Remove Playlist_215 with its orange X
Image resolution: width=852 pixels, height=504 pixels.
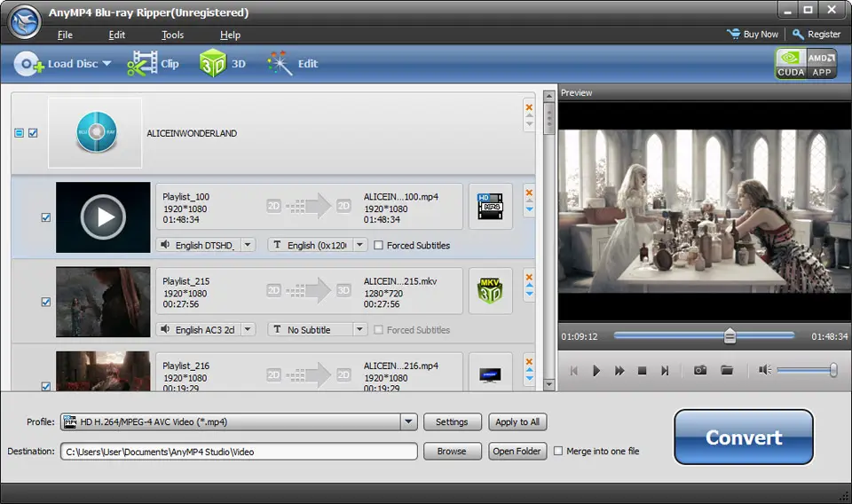[529, 277]
